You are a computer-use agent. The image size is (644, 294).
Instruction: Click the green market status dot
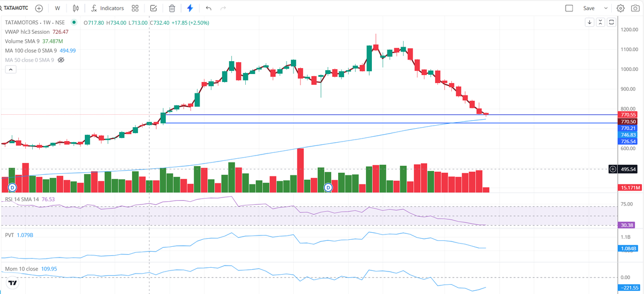tap(74, 23)
